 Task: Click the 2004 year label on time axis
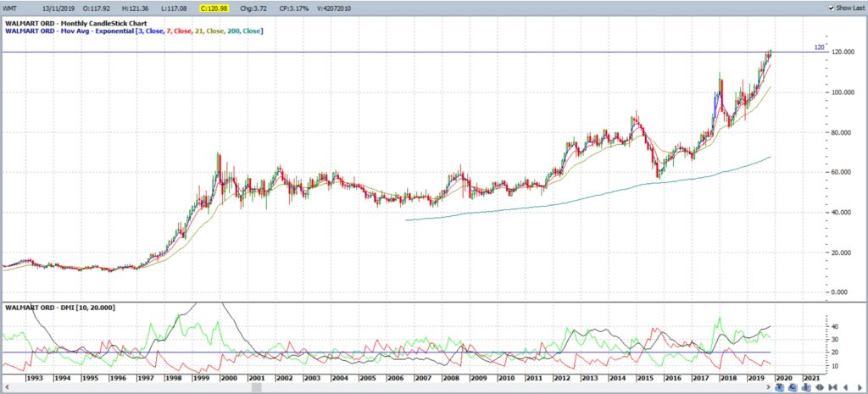(340, 378)
